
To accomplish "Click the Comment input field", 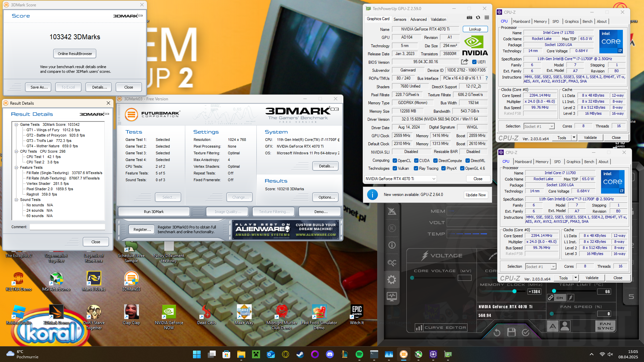I will (x=67, y=227).
